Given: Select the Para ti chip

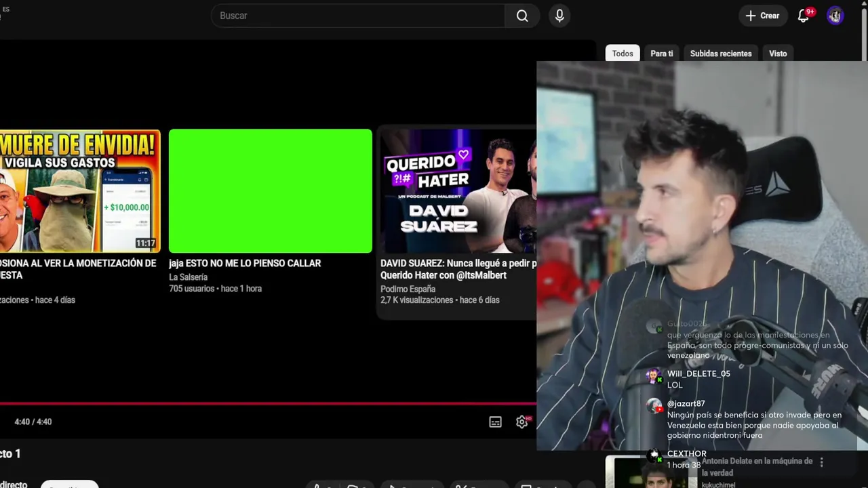Looking at the screenshot, I should (x=662, y=54).
